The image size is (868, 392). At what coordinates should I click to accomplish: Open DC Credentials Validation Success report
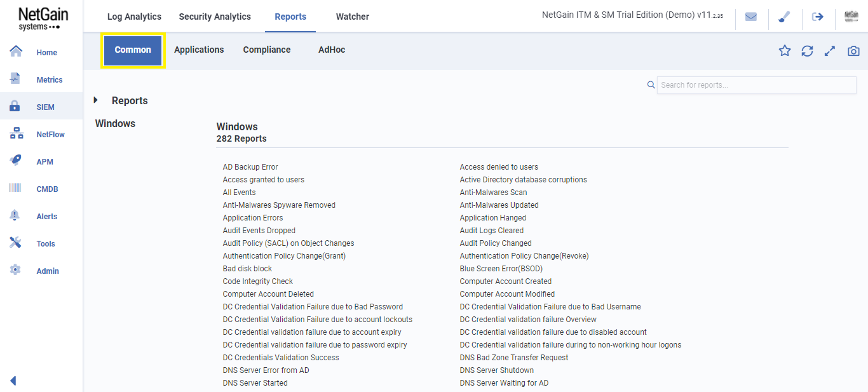(281, 358)
